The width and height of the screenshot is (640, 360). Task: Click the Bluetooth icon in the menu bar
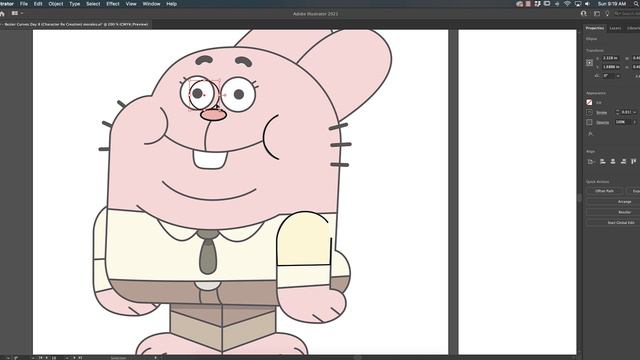pyautogui.click(x=557, y=4)
